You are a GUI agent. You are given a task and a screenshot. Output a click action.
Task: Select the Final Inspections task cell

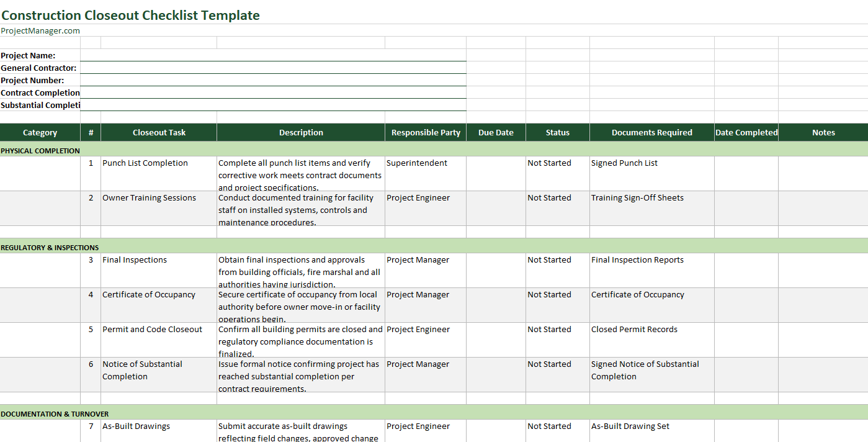click(159, 270)
